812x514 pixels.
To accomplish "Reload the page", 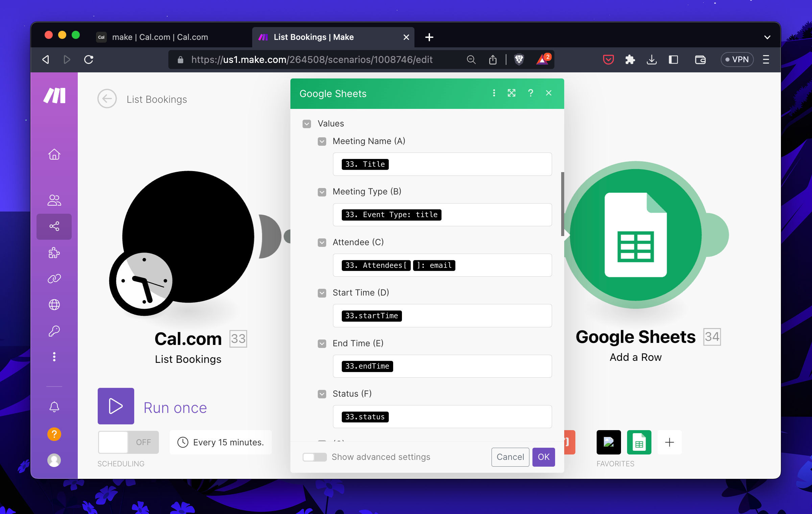I will tap(89, 60).
